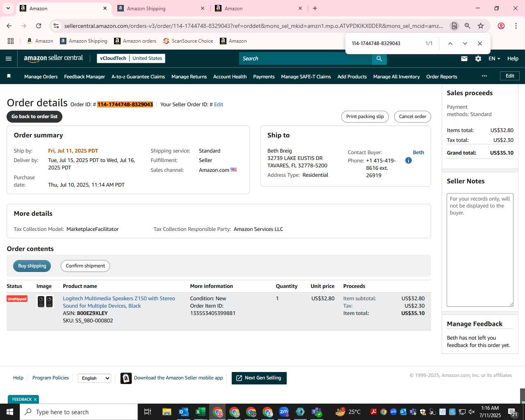Open Manage SAFE-T Claims
This screenshot has height=420, width=525.
[306, 77]
